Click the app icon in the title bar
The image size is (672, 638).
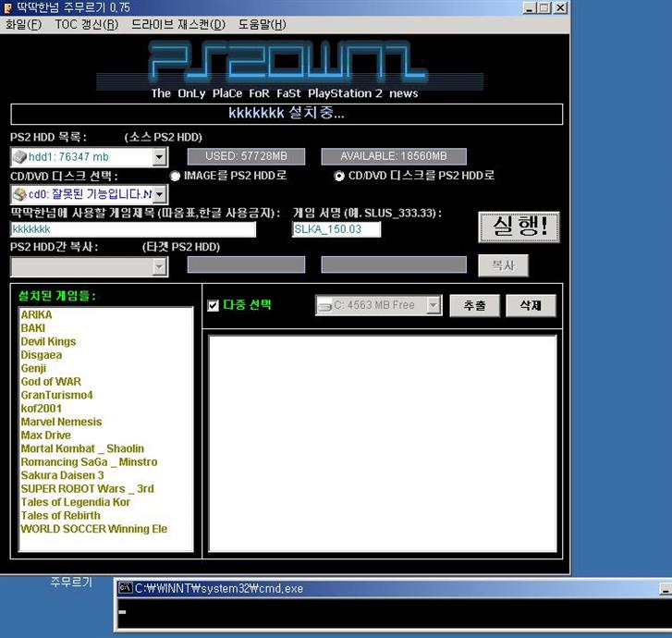(7, 7)
